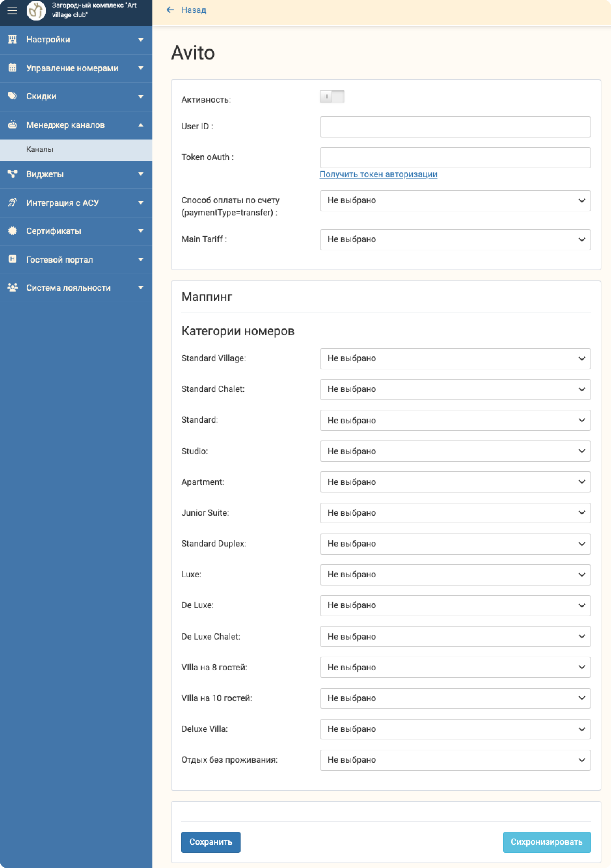Open the Управление номерами menu
The height and width of the screenshot is (868, 611).
tap(76, 68)
